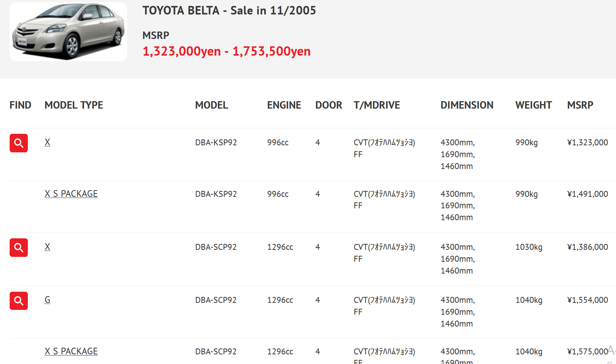Click the ¥1,323,000 price cell

coord(587,142)
